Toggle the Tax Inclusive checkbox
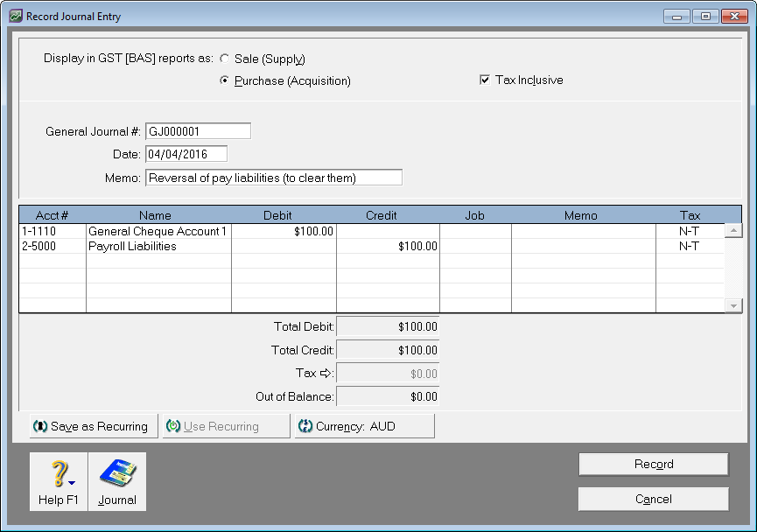 [x=485, y=80]
